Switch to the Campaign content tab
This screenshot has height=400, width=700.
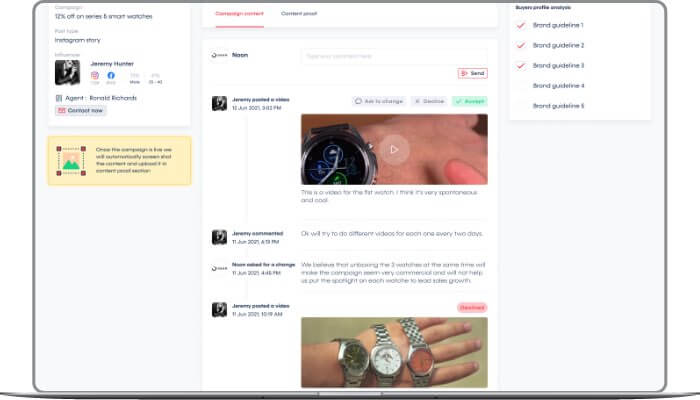[240, 14]
